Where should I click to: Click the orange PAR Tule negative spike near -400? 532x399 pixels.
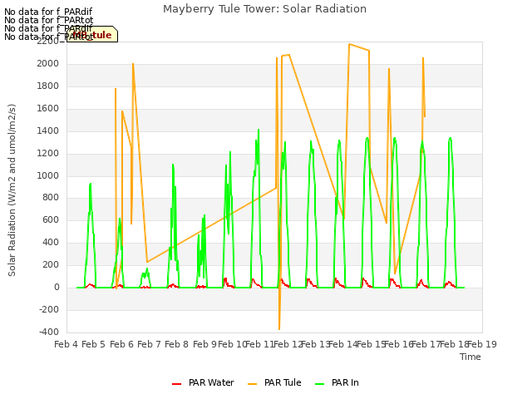pyautogui.click(x=279, y=328)
